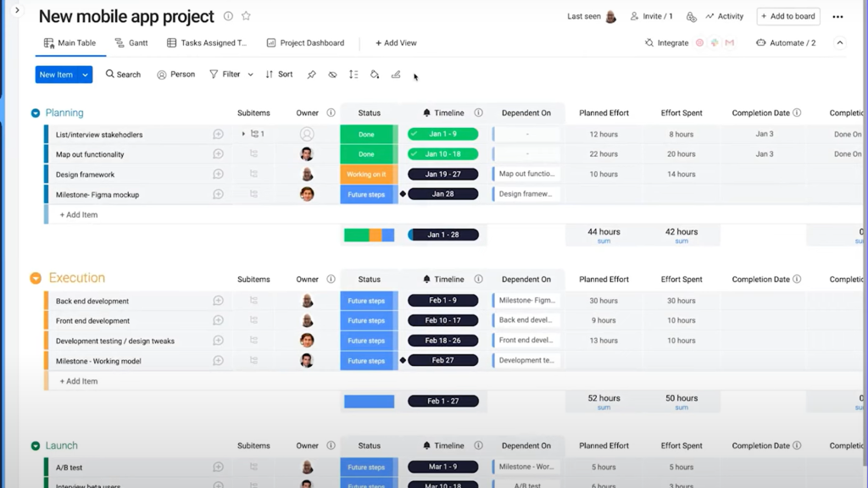Viewport: 868px width, 488px height.
Task: Open the New Item dropdown arrow
Action: (85, 75)
